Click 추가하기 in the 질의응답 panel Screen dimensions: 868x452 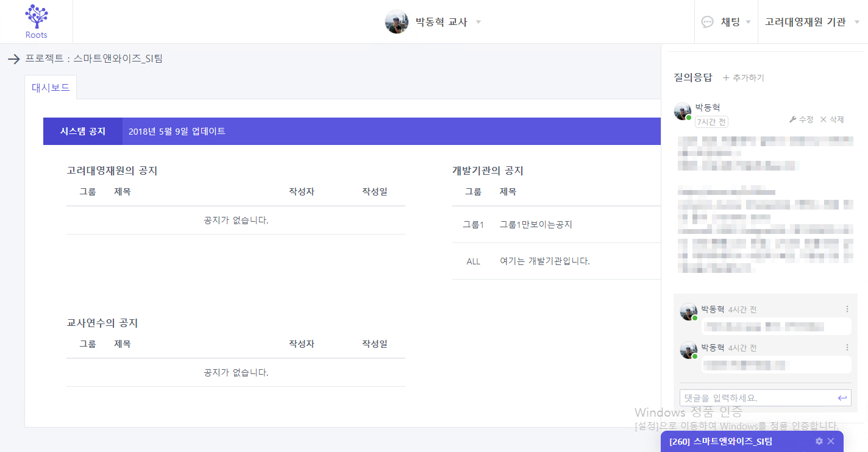click(x=749, y=78)
